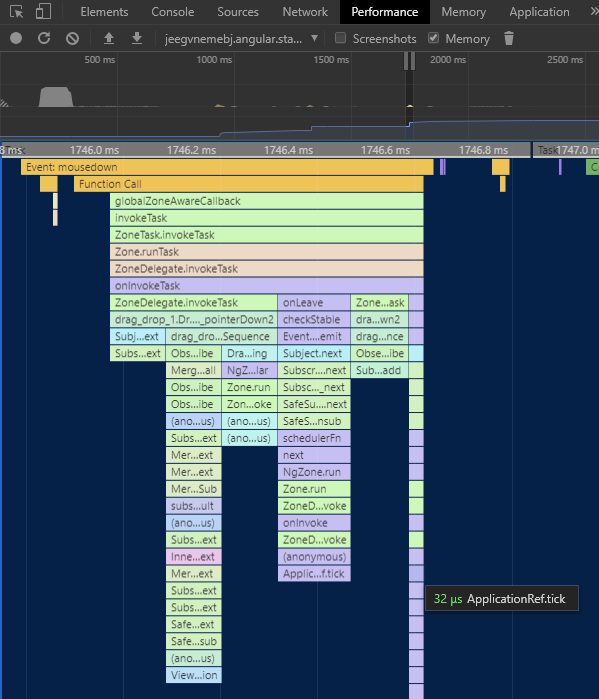This screenshot has height=699, width=599.
Task: Switch to the Network tab
Action: (305, 12)
